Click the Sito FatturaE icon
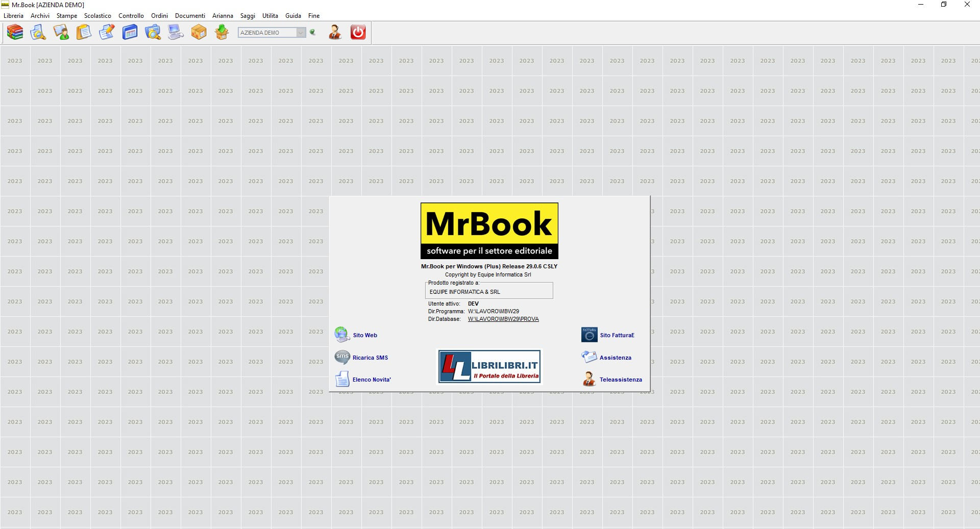 click(589, 335)
